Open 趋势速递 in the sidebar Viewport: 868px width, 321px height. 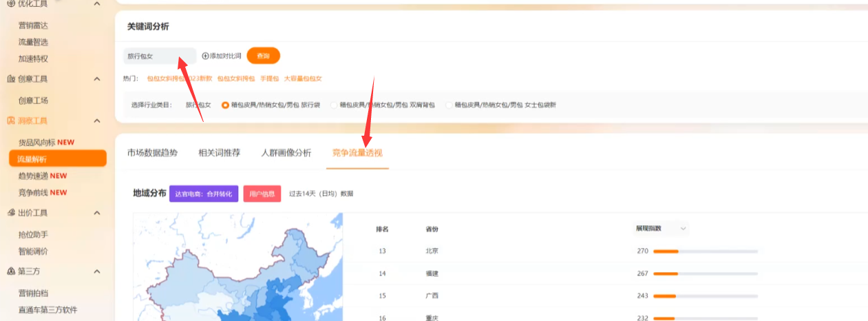[x=43, y=176]
